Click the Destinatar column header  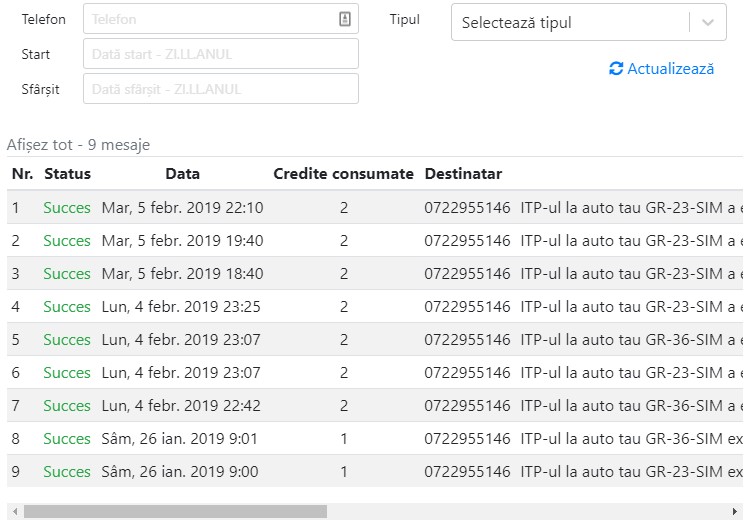pos(463,174)
